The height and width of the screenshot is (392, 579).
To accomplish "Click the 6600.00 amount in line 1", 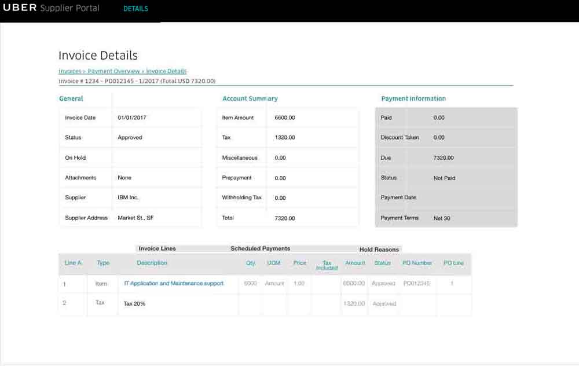I will [354, 283].
